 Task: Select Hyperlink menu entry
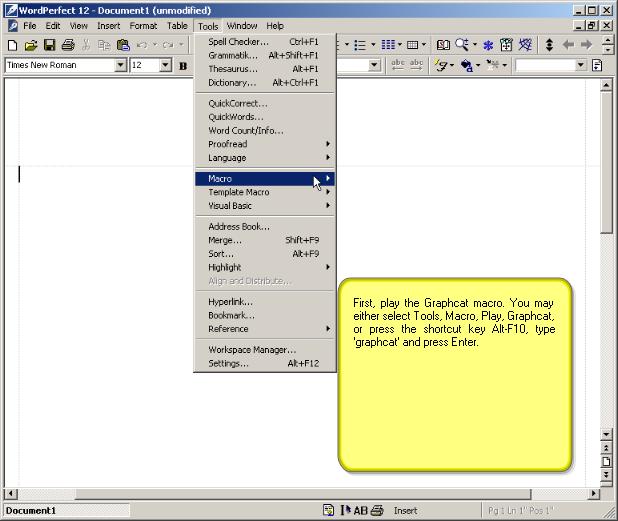[264, 302]
